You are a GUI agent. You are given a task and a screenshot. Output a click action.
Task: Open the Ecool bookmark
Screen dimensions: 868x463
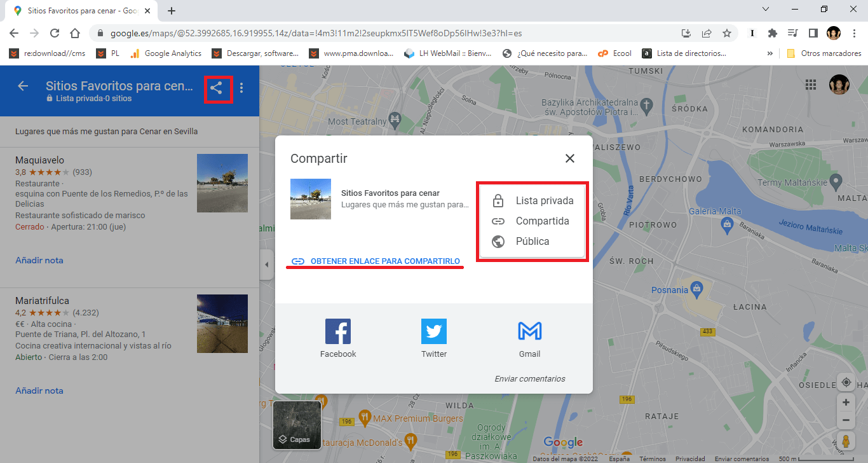click(614, 53)
